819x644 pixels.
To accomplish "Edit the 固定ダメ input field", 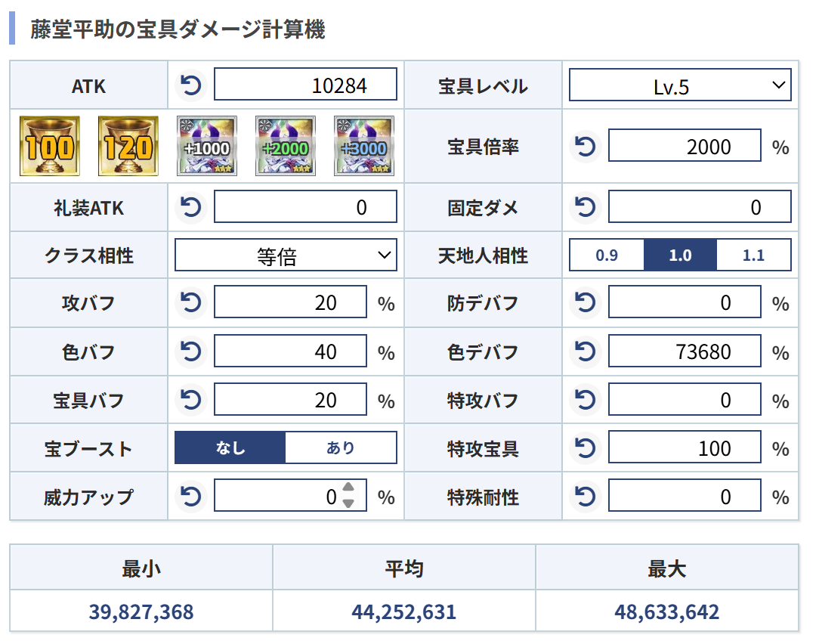I will (700, 206).
